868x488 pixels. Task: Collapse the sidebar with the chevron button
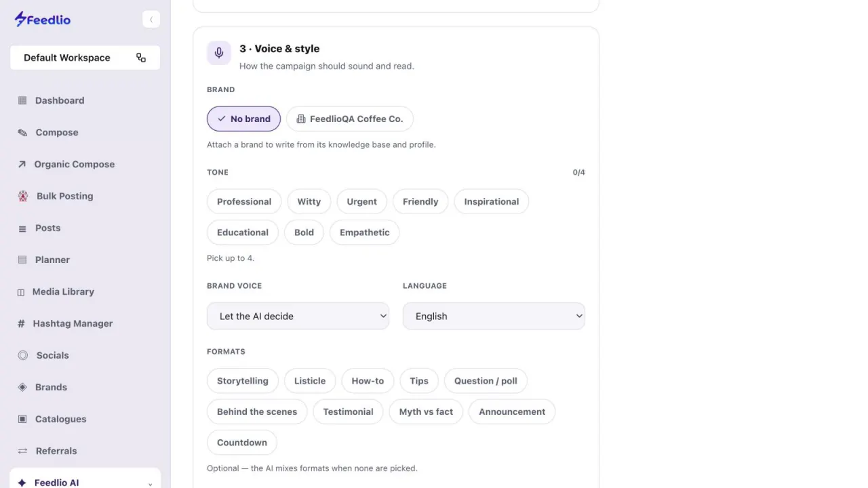151,19
